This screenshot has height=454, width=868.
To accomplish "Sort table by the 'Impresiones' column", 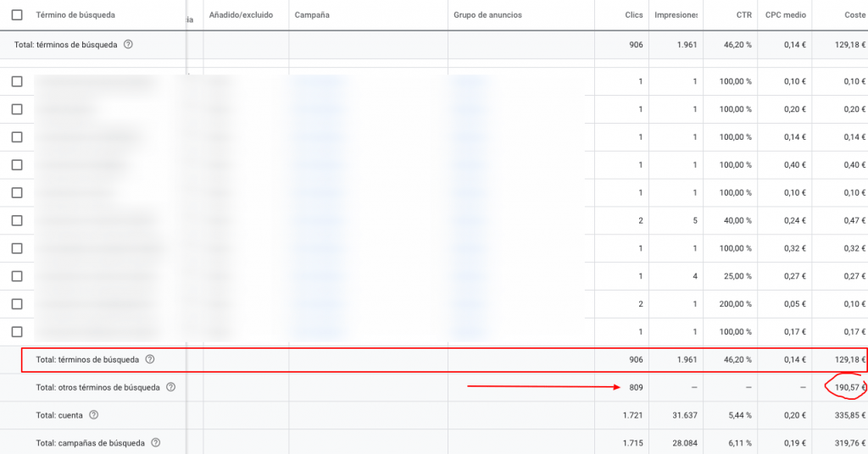I will click(x=676, y=15).
